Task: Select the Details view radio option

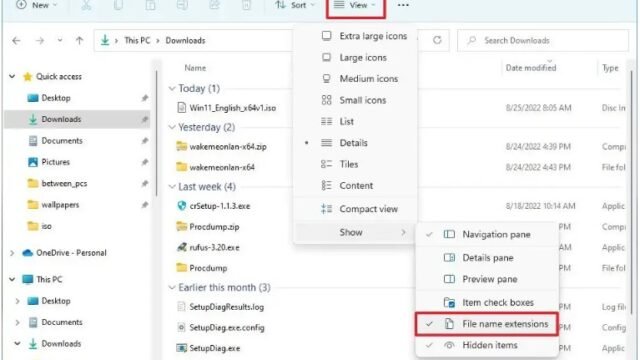Action: (x=355, y=143)
